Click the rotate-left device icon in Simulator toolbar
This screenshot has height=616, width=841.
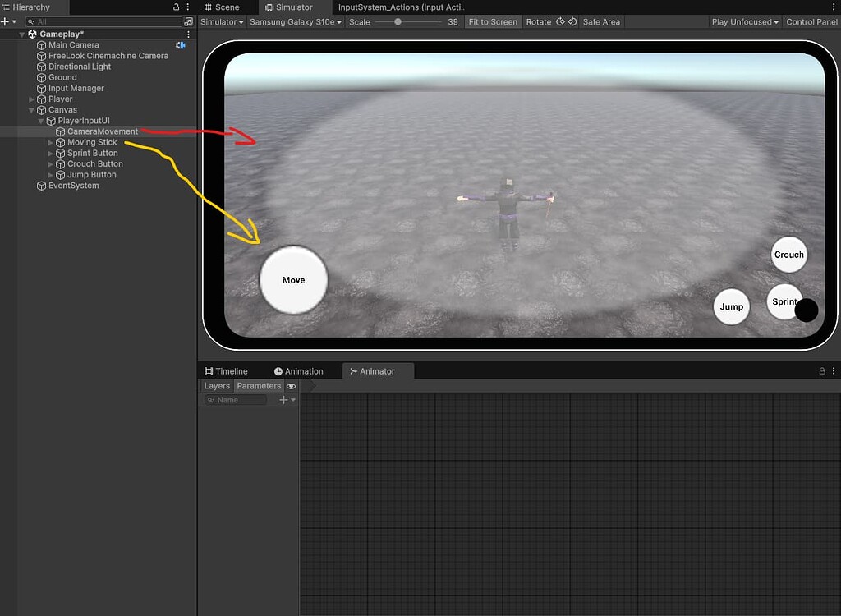click(x=561, y=21)
